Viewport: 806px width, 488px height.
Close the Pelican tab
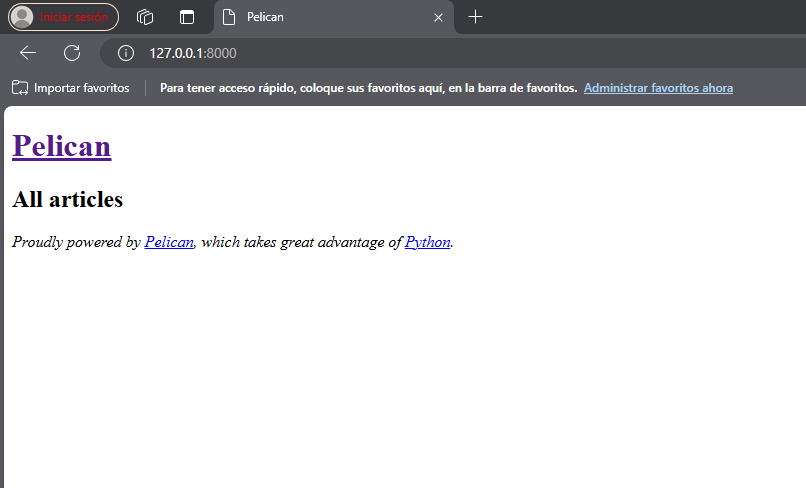(x=438, y=17)
